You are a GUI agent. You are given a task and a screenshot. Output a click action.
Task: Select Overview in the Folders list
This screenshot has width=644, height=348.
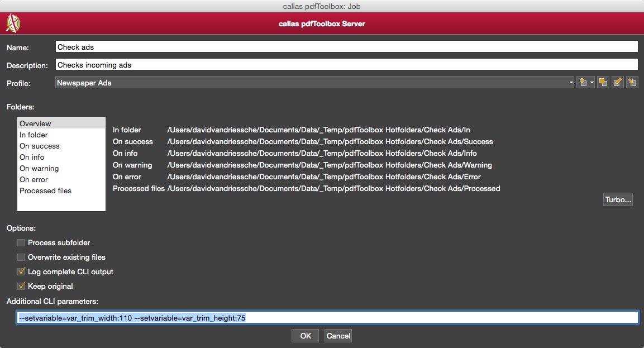pos(61,123)
